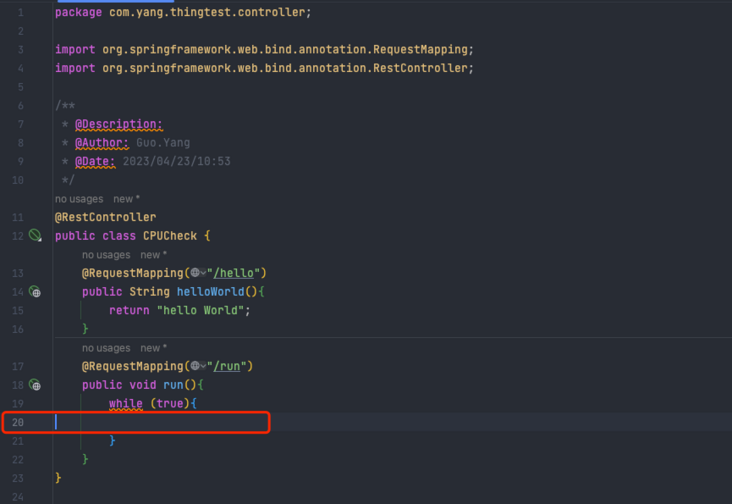732x504 pixels.
Task: Click the endpoint gutter icon beside run method
Action: (35, 385)
